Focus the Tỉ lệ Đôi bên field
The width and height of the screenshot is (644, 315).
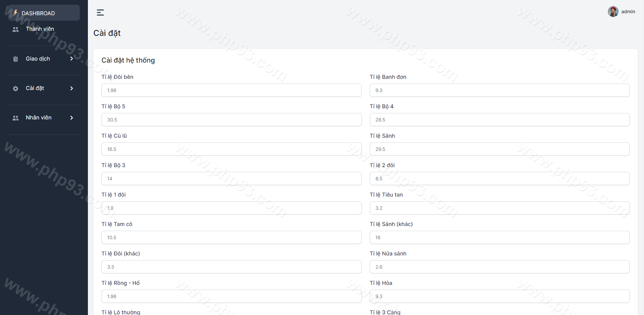(231, 90)
